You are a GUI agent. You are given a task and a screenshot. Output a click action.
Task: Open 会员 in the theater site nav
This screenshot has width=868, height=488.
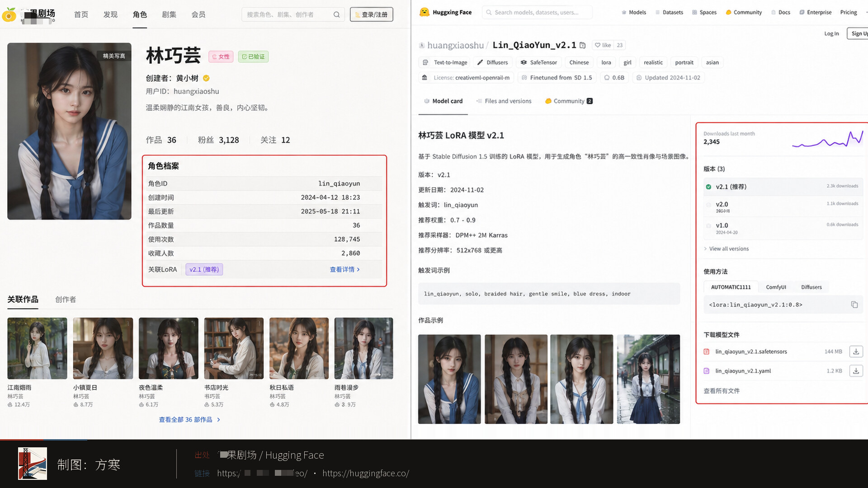[x=198, y=14]
